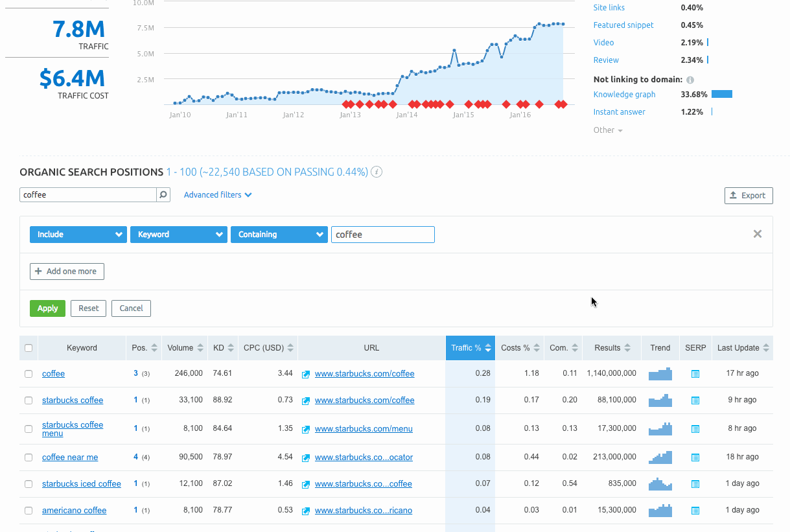Click the keyword search field containing coffee
The image size is (790, 532).
click(x=88, y=194)
